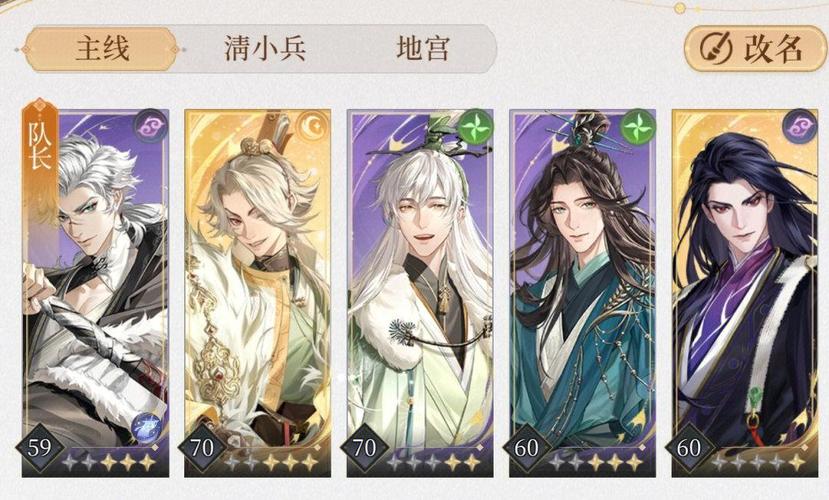
Task: Switch to the 清小兵 team tab
Action: tap(265, 49)
